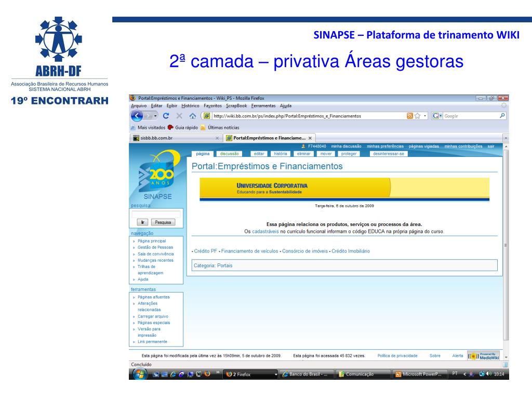Screen dimensions: 532x399
Task: Click the Ir button
Action: (x=142, y=222)
